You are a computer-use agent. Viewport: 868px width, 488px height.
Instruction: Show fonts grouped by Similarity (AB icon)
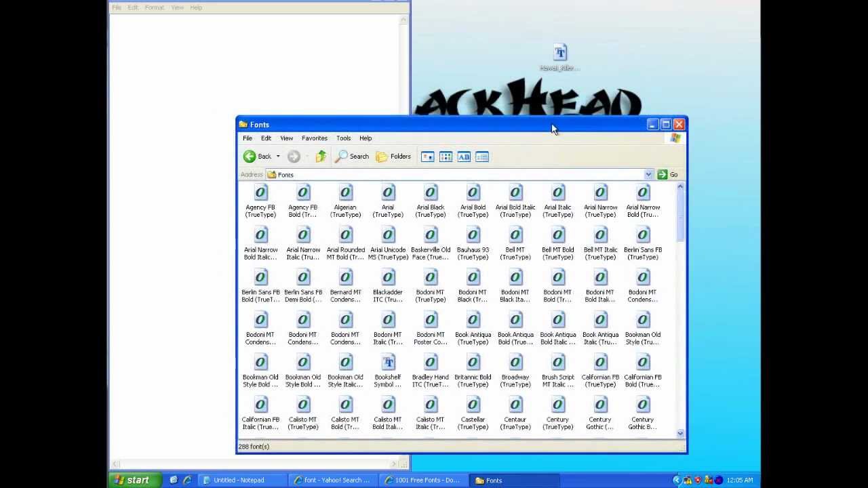(x=464, y=157)
